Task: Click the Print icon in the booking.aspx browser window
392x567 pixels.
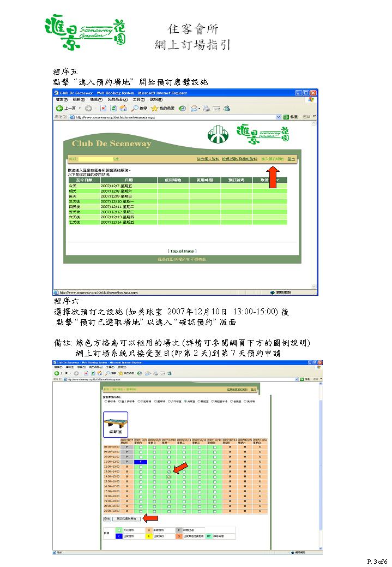Action: pyautogui.click(x=156, y=373)
